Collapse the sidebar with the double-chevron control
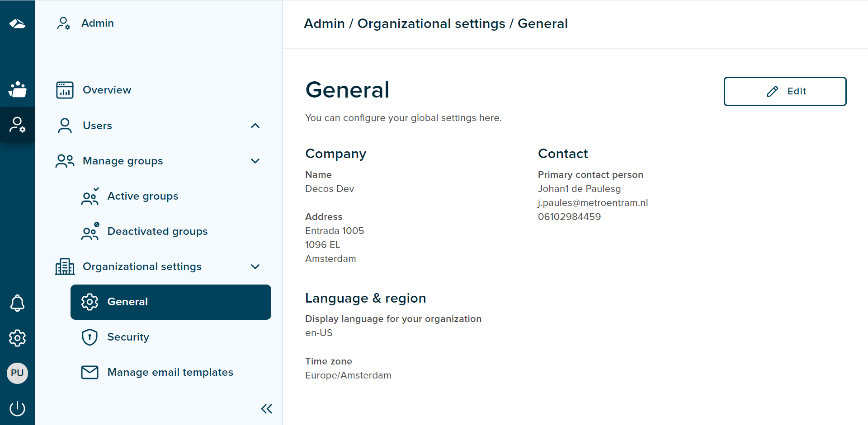This screenshot has width=868, height=425. click(x=267, y=408)
